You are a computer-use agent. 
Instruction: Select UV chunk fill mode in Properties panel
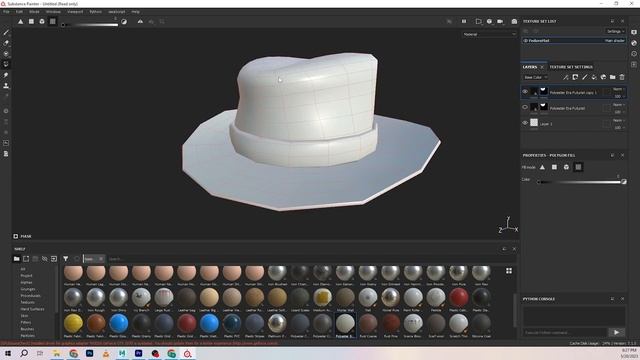(578, 167)
